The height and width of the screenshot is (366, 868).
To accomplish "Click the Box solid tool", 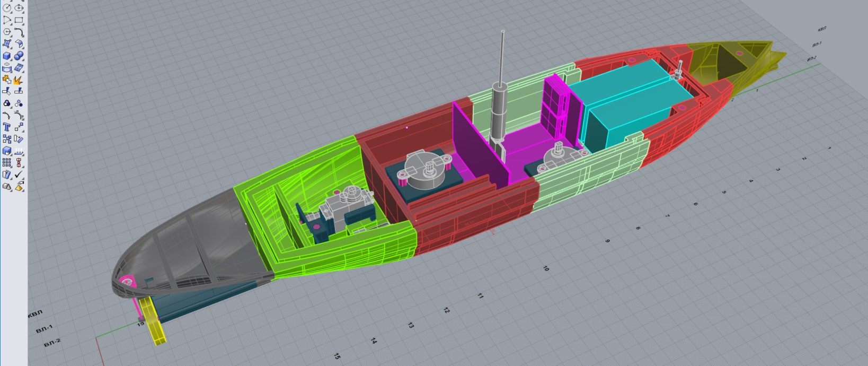I will (7, 56).
